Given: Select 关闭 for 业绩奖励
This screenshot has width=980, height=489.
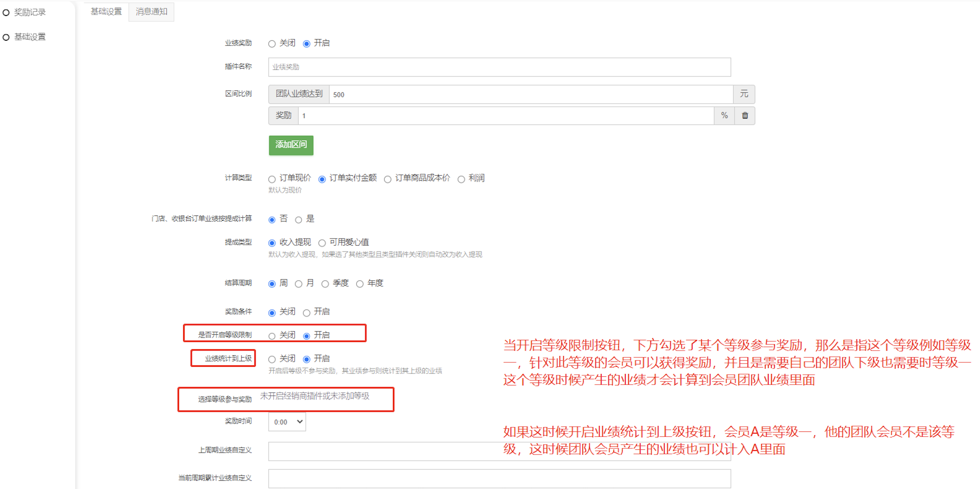Looking at the screenshot, I should click(x=272, y=44).
